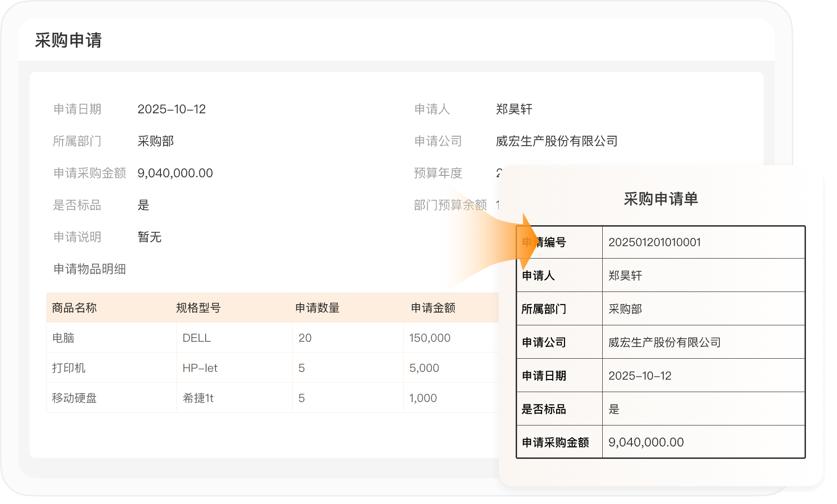Click the 申请公司 value in main form
Screen dimensions: 837x504
tap(556, 141)
